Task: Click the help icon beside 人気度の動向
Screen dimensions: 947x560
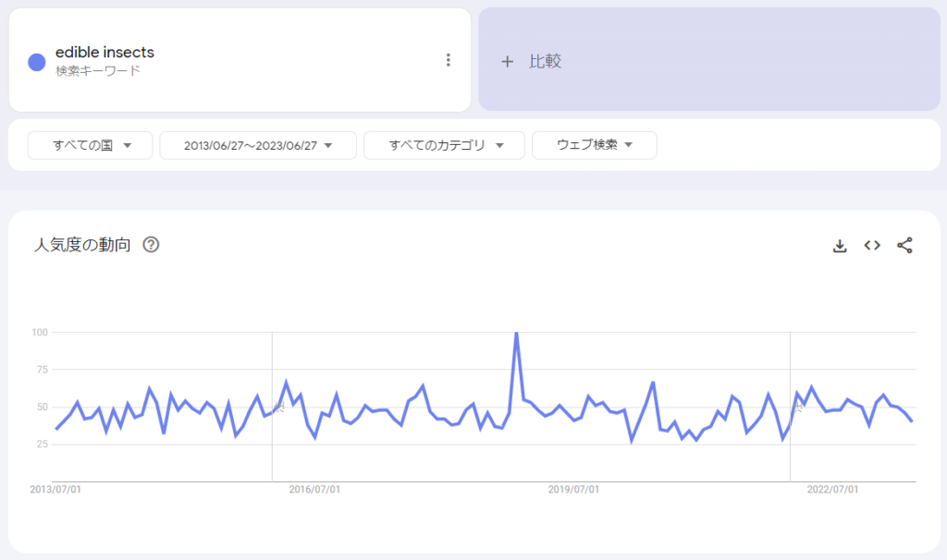Action: (151, 245)
